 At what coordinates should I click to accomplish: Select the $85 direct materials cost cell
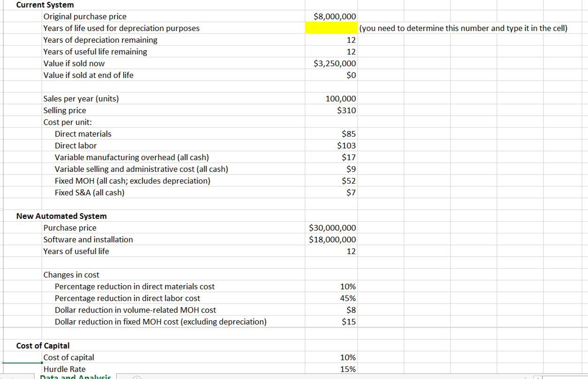point(331,133)
